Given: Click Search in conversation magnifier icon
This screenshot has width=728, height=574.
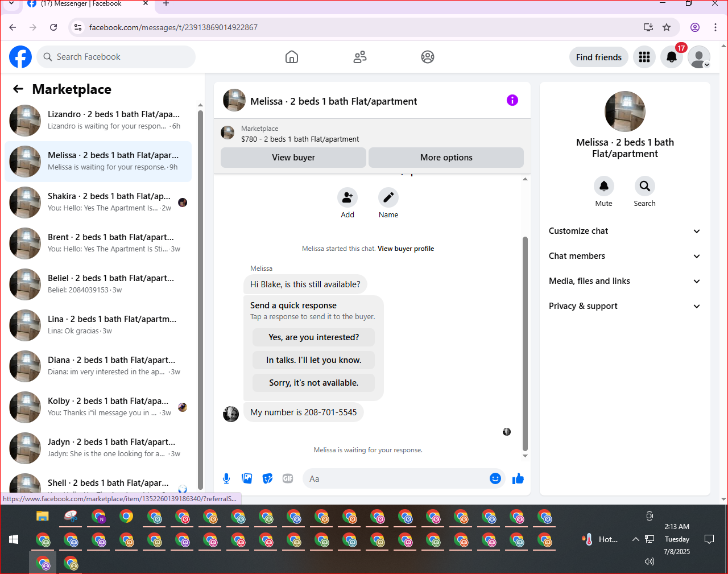Looking at the screenshot, I should click(645, 186).
